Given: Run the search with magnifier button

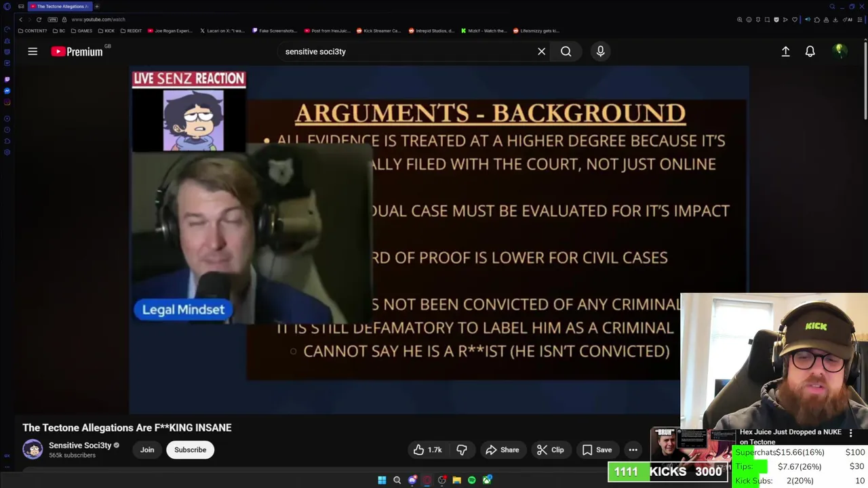Looking at the screenshot, I should coord(566,52).
